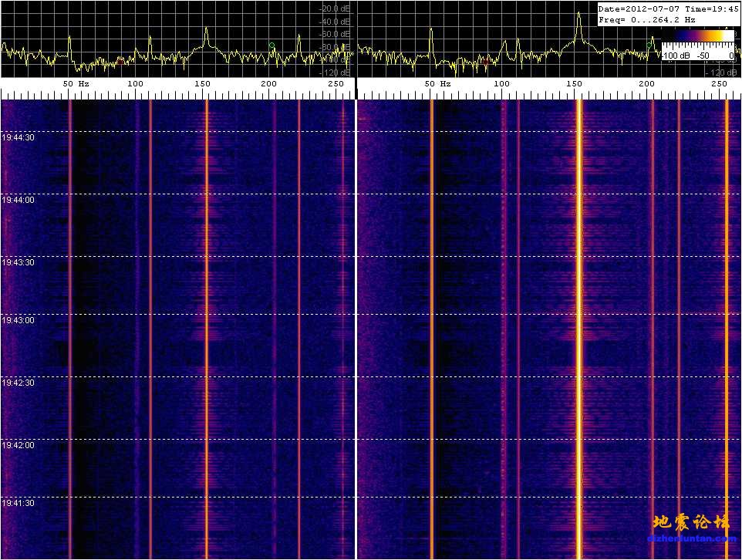Click the '250' label on right frequency axis

pyautogui.click(x=720, y=84)
